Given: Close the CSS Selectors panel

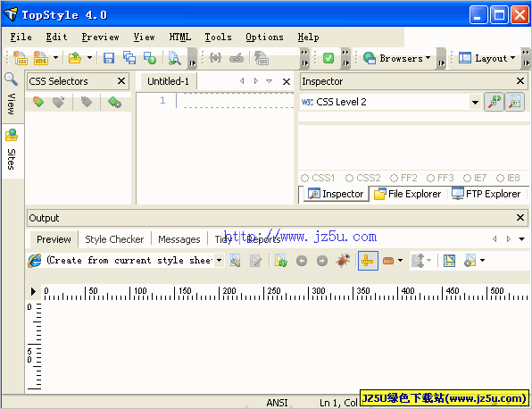Looking at the screenshot, I should click(121, 81).
